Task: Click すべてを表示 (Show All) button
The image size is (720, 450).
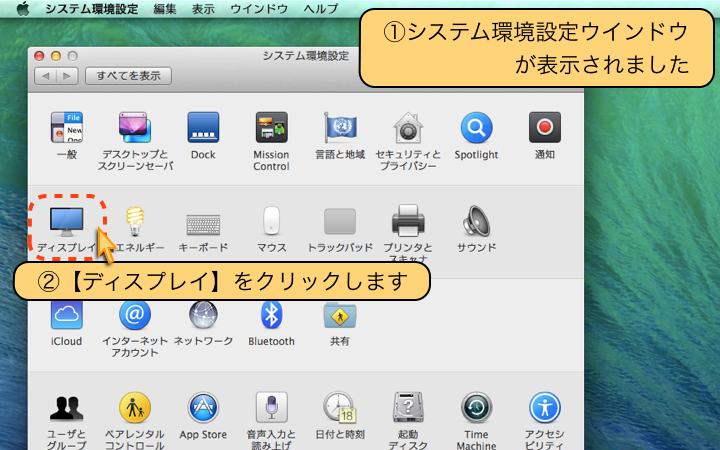Action: point(129,76)
